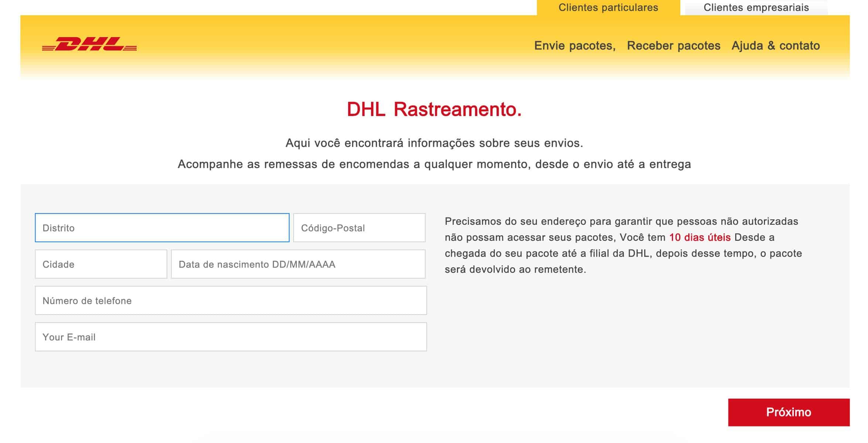868x443 pixels.
Task: Open Ajuda & contato menu
Action: [776, 46]
